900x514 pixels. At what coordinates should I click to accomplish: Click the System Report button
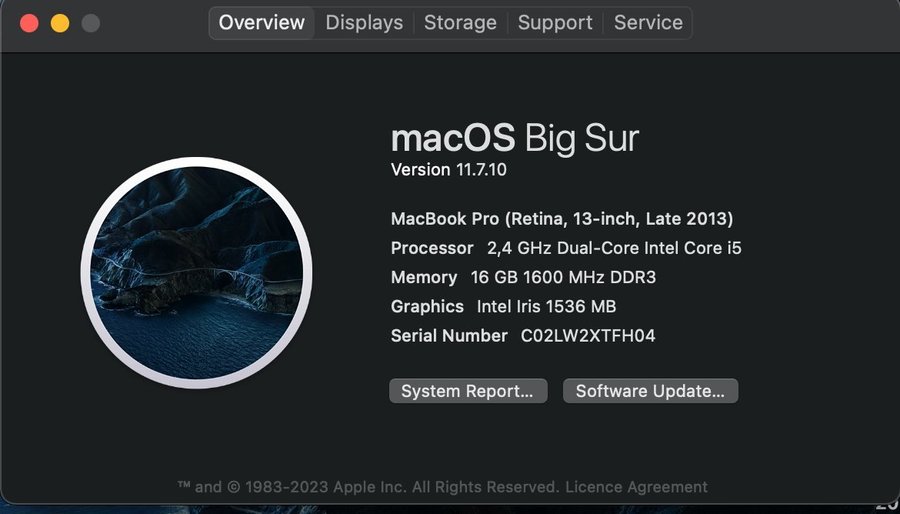tap(468, 391)
